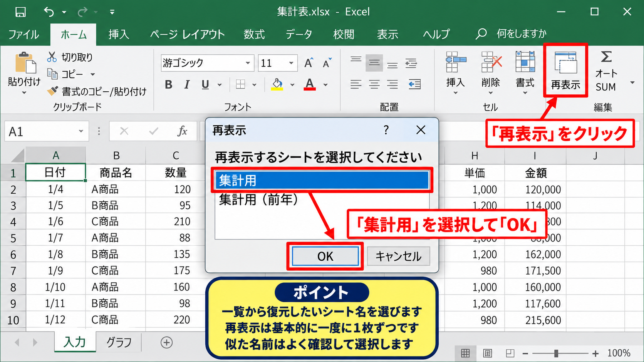Toggle Italic formatting
644x362 pixels.
187,85
